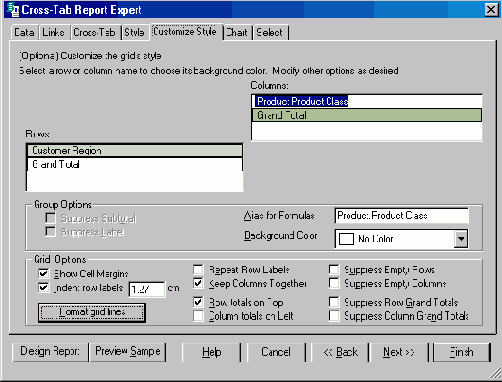Image resolution: width=502 pixels, height=382 pixels.
Task: Click the Alias for Formulas text field
Action: click(x=402, y=216)
